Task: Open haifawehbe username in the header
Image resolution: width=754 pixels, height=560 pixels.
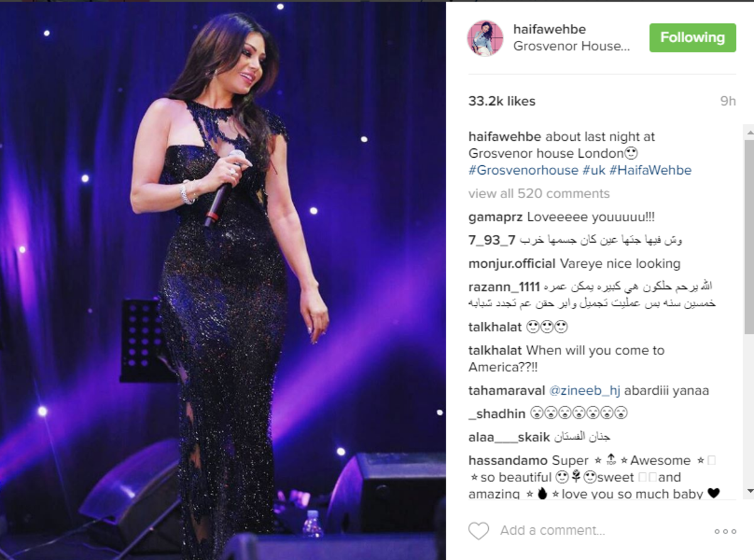Action: (549, 29)
